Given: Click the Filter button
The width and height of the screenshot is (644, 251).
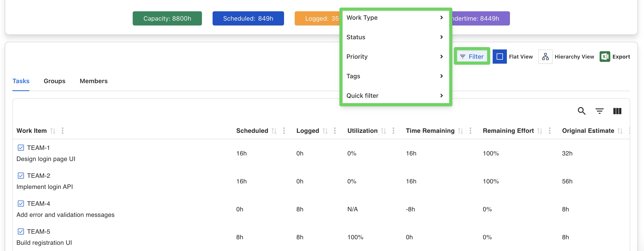Looking at the screenshot, I should (x=472, y=57).
